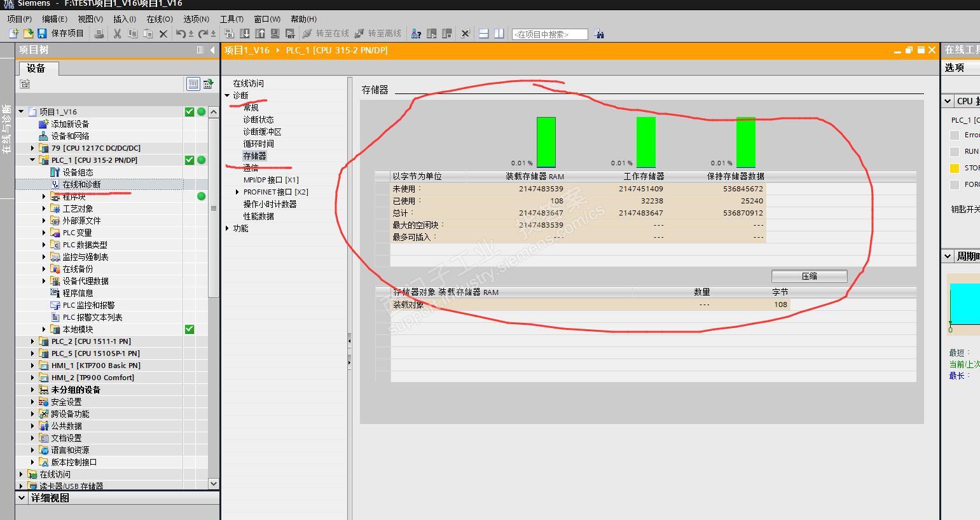Click the Accessible devices icon
This screenshot has height=520, width=980.
coord(417,34)
